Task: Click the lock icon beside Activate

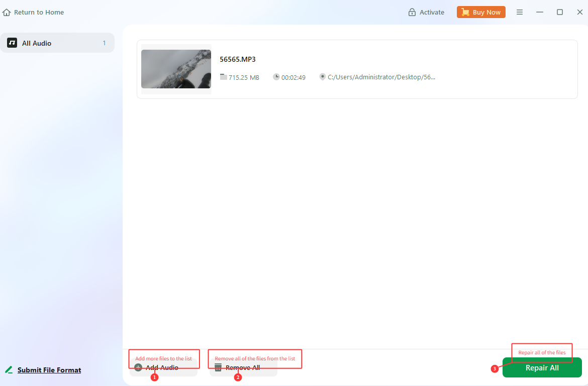Action: click(412, 13)
